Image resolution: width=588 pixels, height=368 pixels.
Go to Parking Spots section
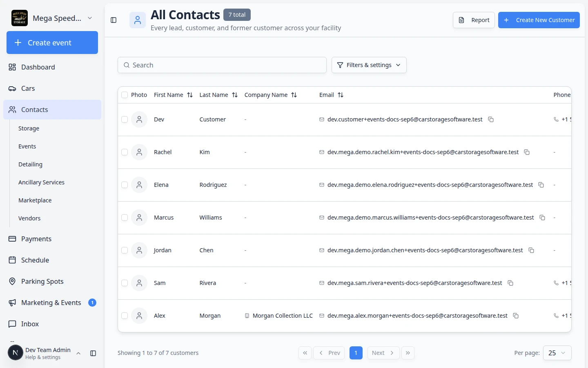click(52, 281)
